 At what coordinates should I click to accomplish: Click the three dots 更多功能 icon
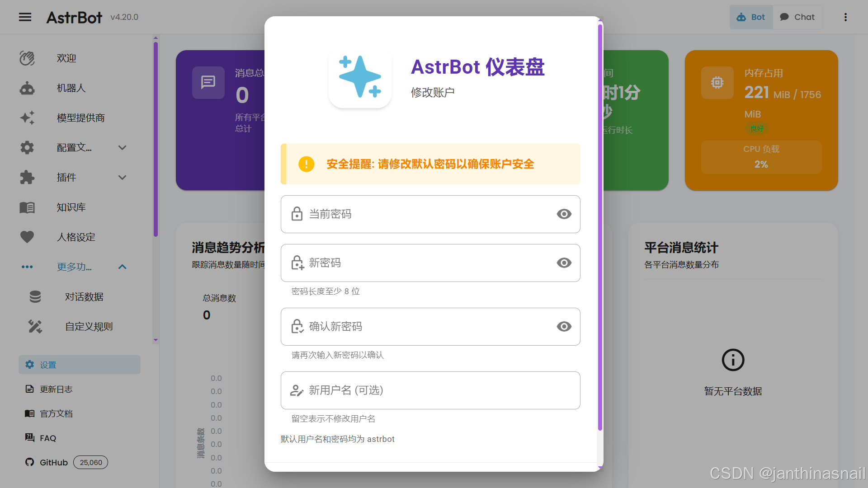27,267
